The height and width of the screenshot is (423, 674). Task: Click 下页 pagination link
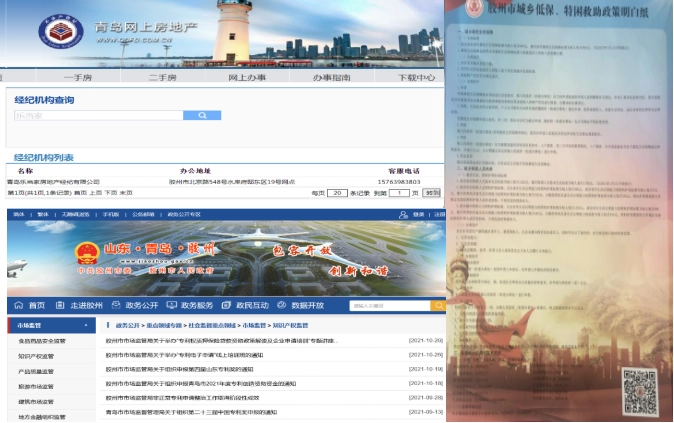point(111,193)
